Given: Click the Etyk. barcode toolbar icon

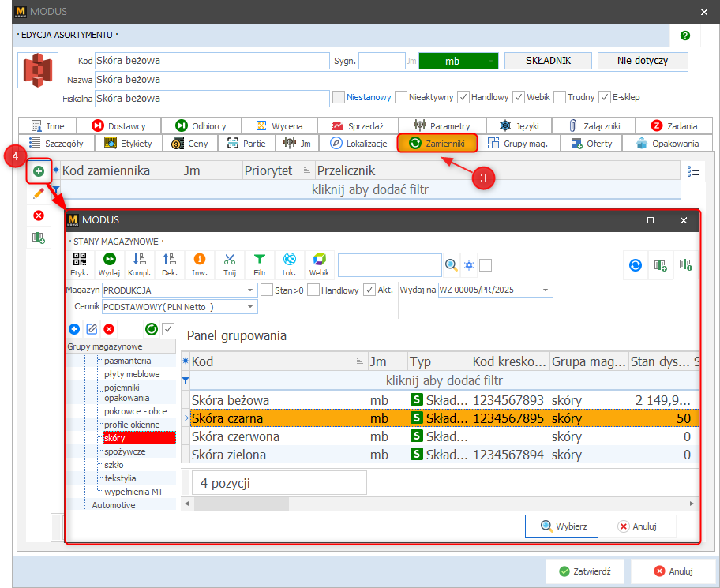Looking at the screenshot, I should [80, 264].
